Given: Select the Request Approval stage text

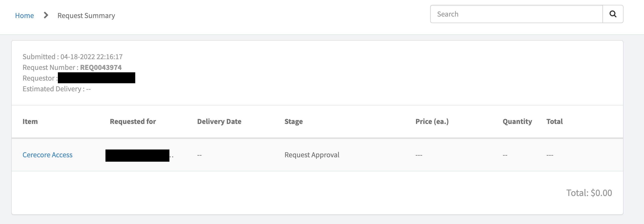Looking at the screenshot, I should tap(312, 155).
